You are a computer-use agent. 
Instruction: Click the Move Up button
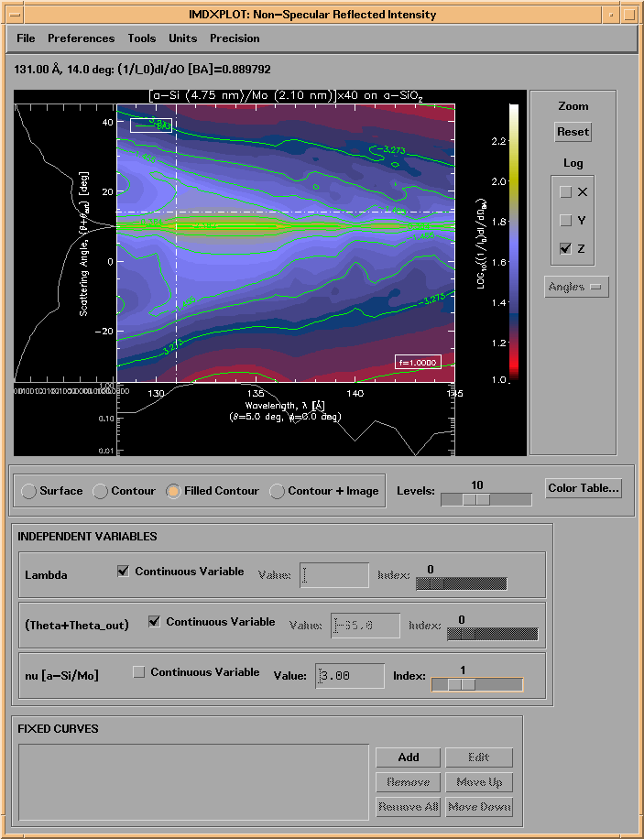[479, 782]
